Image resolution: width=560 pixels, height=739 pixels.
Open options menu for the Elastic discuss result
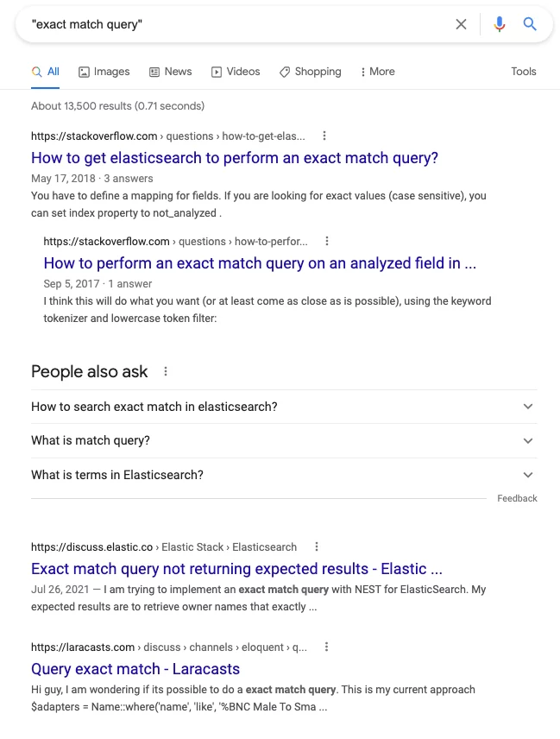pyautogui.click(x=317, y=546)
